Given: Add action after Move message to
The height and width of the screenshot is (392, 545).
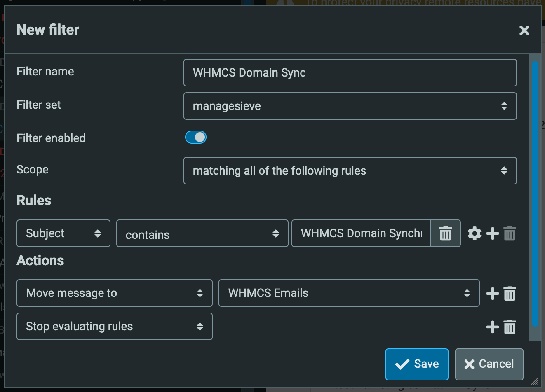Looking at the screenshot, I should point(493,294).
